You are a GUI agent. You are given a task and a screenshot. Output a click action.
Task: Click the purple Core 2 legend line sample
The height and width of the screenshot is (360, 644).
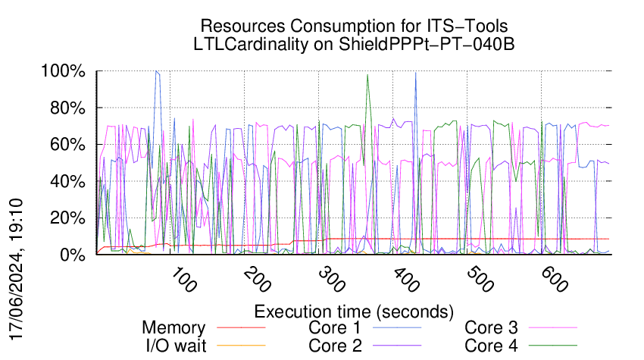click(397, 346)
